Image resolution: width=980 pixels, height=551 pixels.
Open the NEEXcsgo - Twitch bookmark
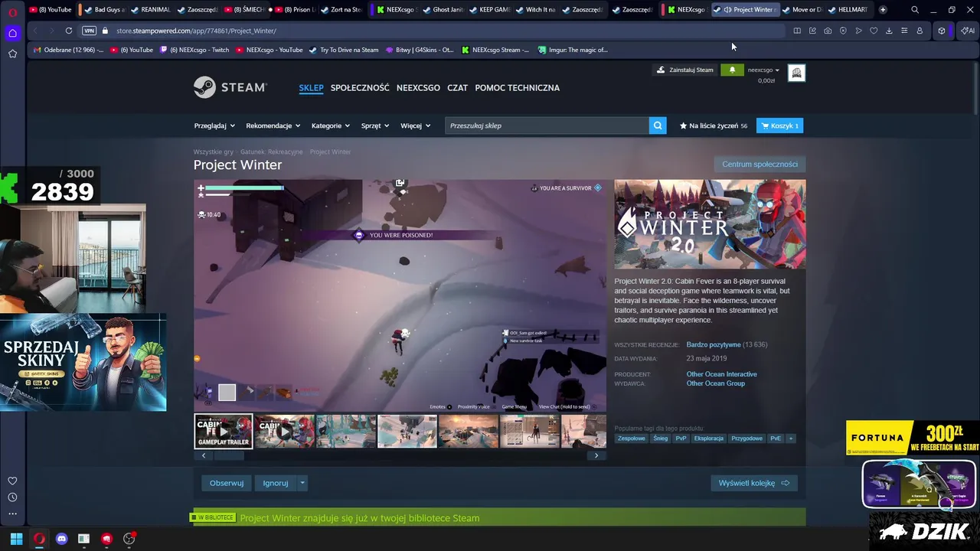point(194,50)
